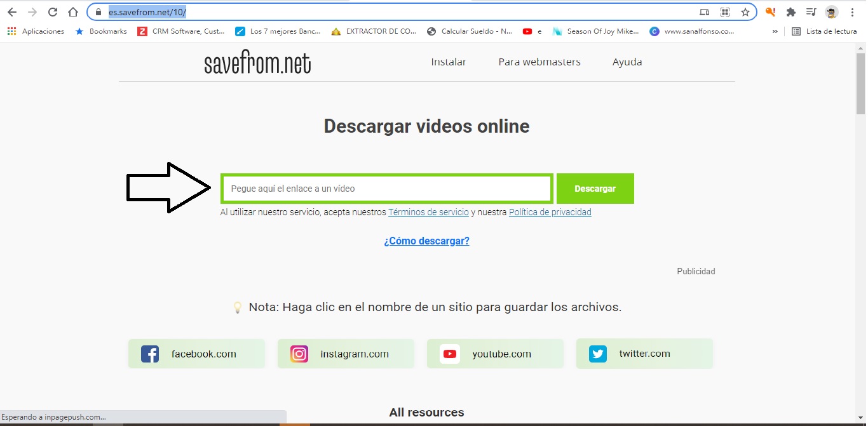Select the instagram.com site name
This screenshot has width=868, height=426.
click(355, 354)
